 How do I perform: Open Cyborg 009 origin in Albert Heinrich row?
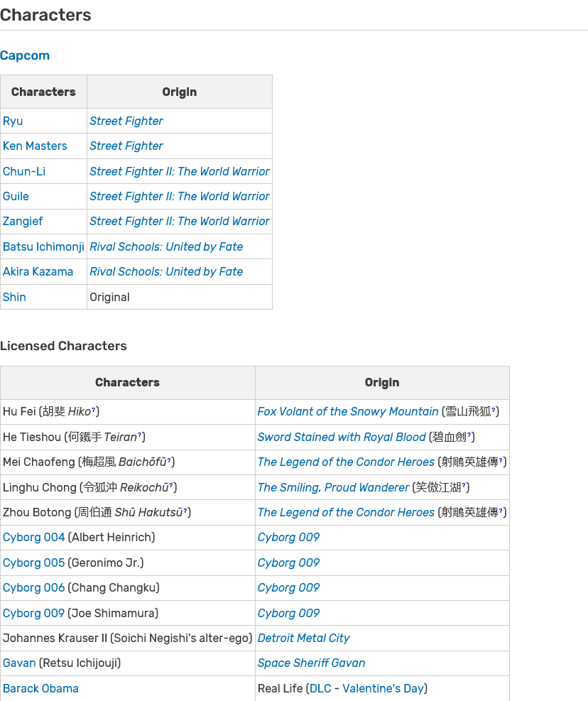click(x=288, y=538)
